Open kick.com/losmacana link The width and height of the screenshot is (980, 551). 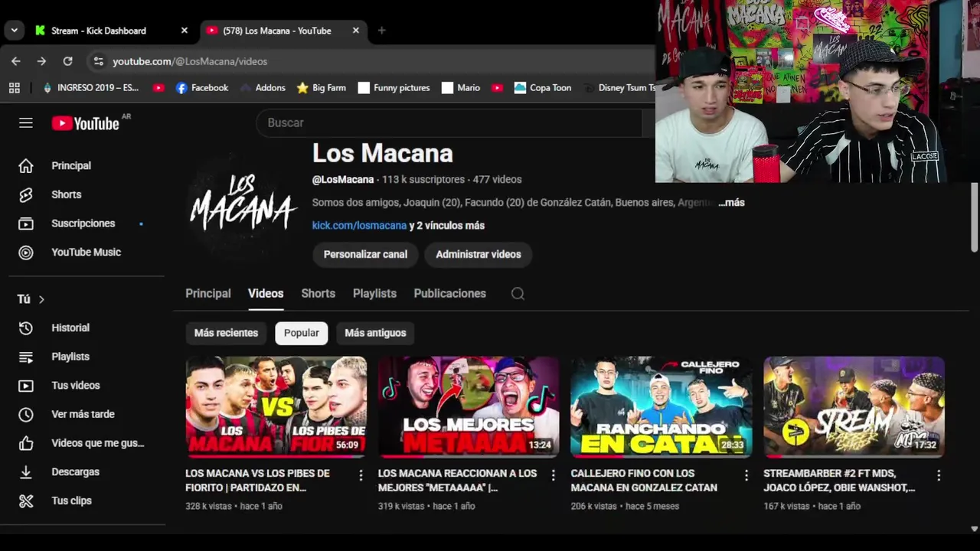[x=359, y=226]
